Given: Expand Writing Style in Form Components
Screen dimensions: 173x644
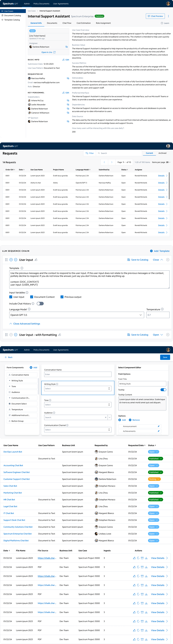Looking at the screenshot, I should pos(9,381).
